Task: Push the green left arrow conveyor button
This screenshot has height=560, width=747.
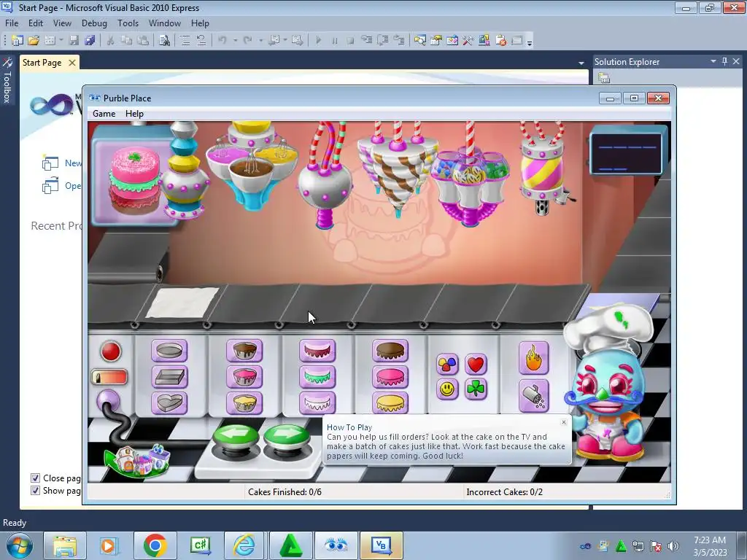Action: 236,437
